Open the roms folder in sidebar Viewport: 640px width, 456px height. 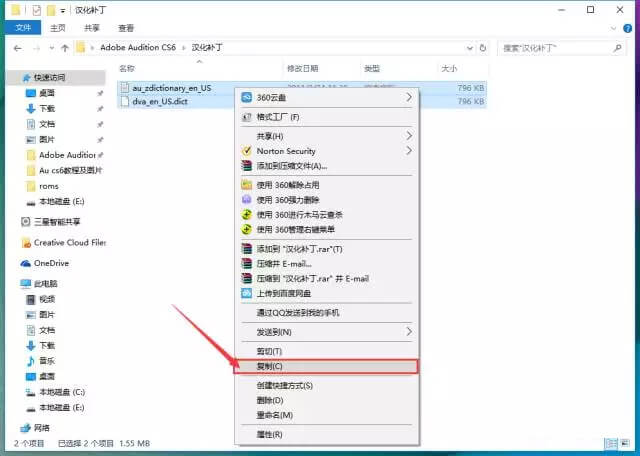coord(49,186)
